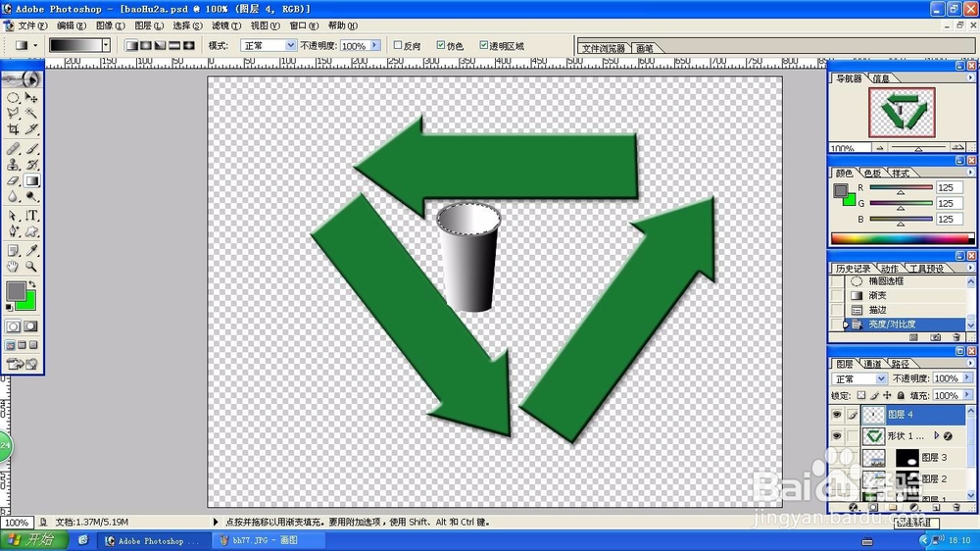
Task: Select the Slice tool
Action: (x=31, y=128)
